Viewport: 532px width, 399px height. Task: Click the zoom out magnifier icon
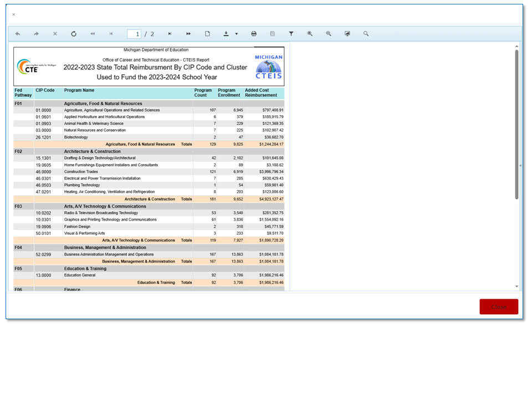(329, 34)
